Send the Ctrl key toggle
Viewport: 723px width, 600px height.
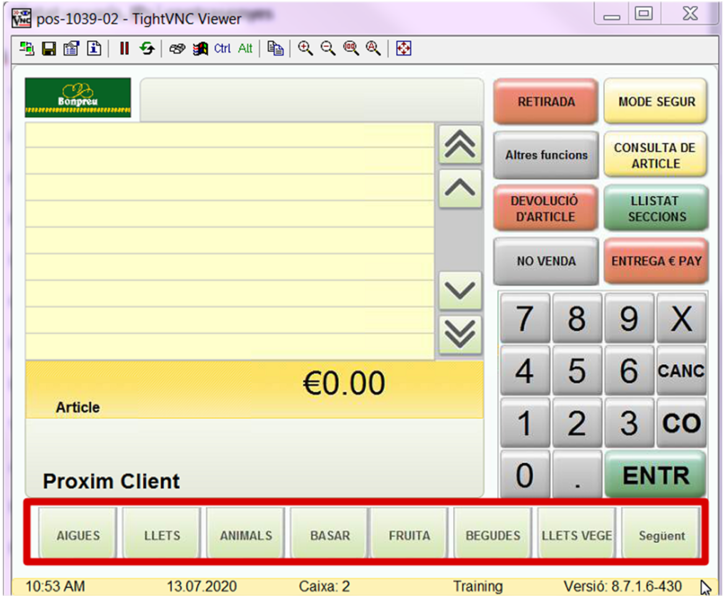tap(222, 48)
